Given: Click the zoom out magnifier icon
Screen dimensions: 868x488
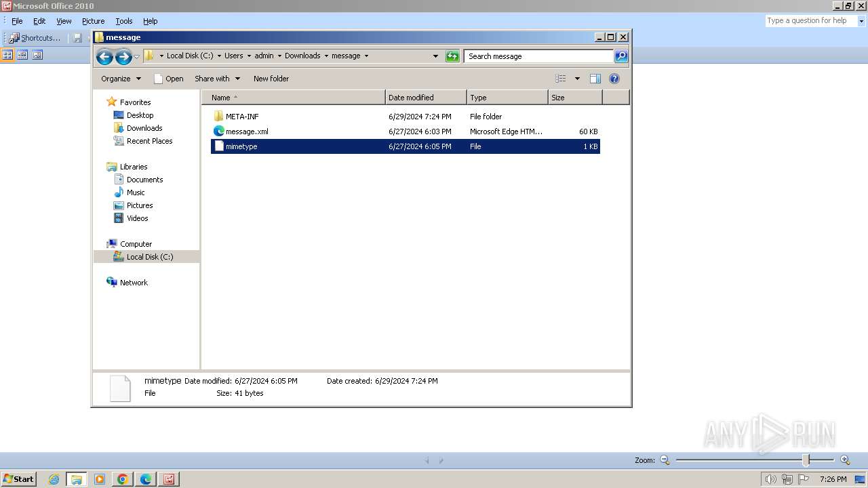Looking at the screenshot, I should [x=665, y=460].
